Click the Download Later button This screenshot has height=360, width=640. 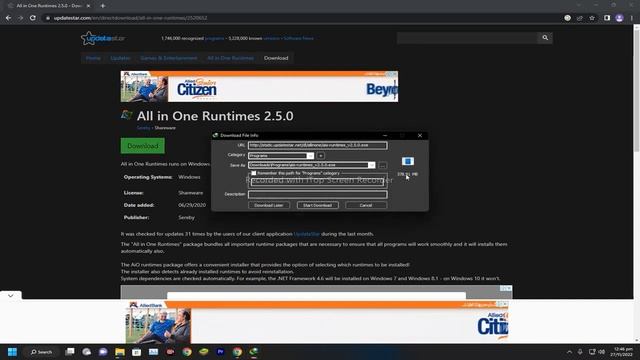coord(269,205)
